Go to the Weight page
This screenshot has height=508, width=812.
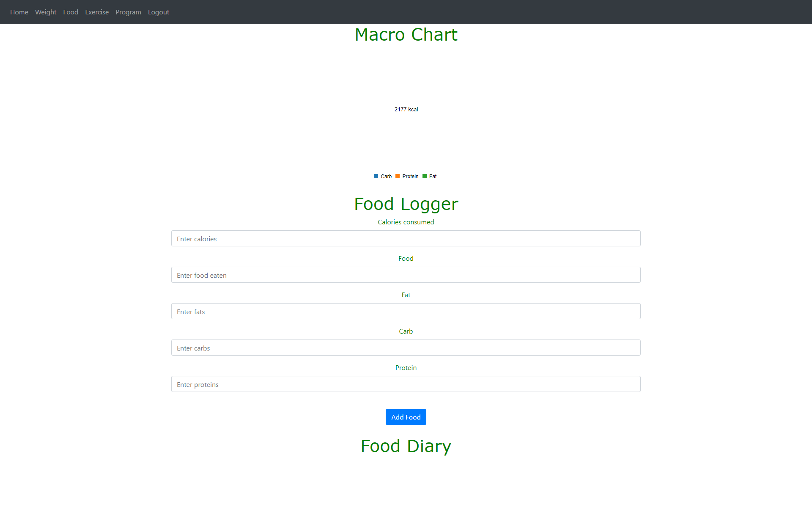click(46, 12)
